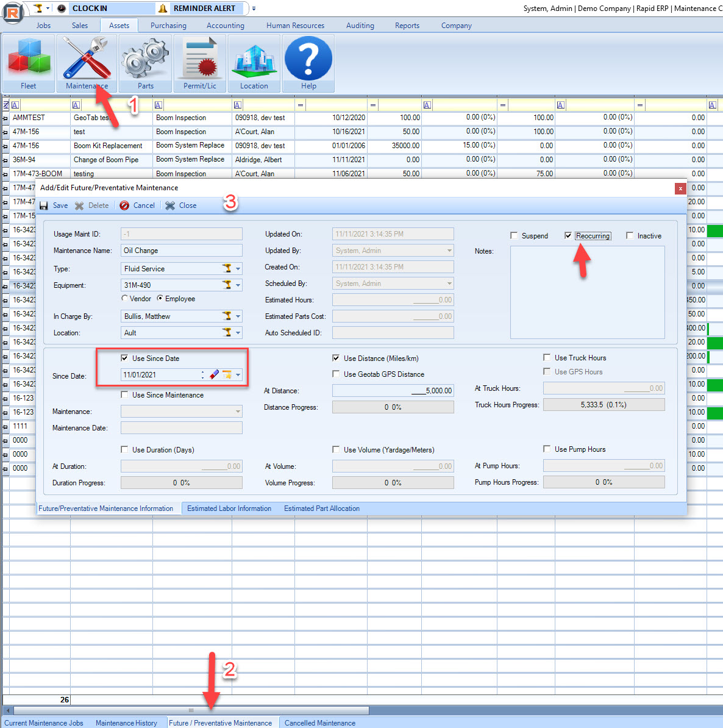The width and height of the screenshot is (723, 728).
Task: Click the Reminder Alert bell icon
Action: pos(163,9)
